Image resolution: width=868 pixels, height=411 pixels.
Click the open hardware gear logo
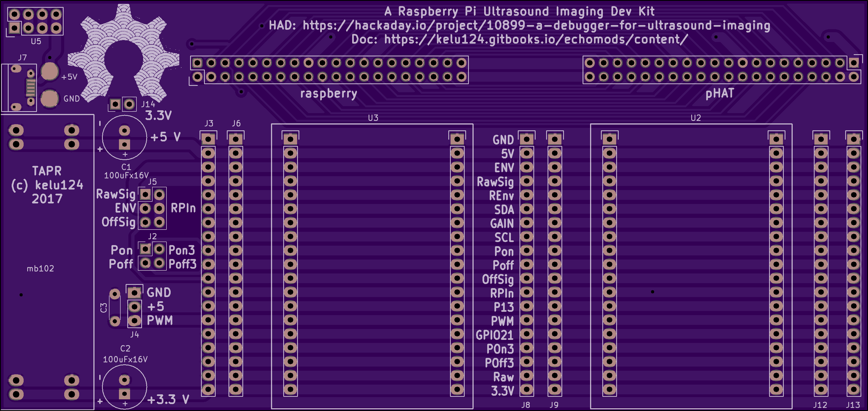coord(123,53)
